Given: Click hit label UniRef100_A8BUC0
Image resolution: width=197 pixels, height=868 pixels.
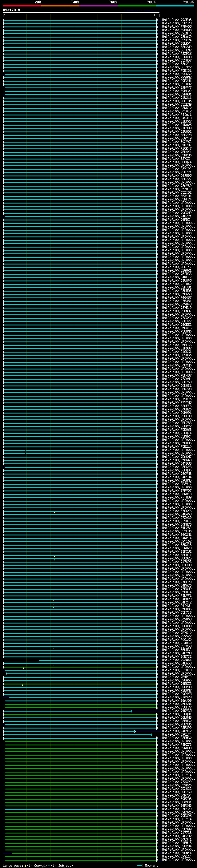Looking at the screenshot, I should pos(176,721).
